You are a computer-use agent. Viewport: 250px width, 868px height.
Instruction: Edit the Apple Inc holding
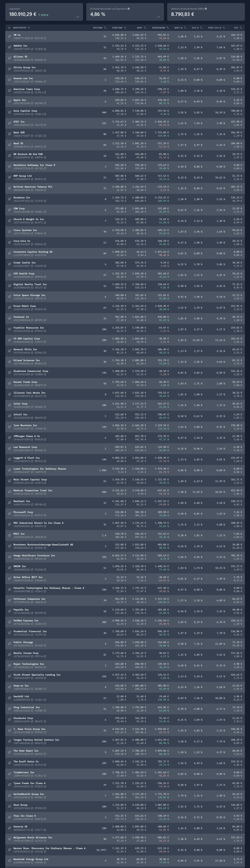[x=9, y=101]
